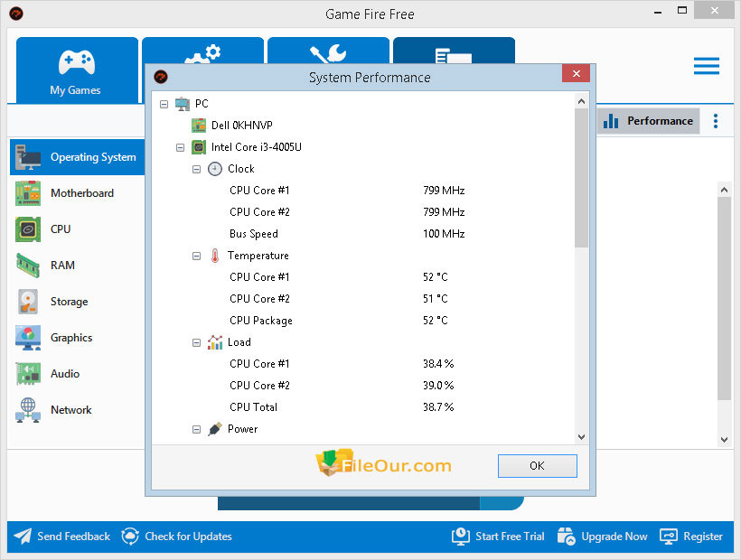Collapse the Intel Core i3-4005U node

180,148
